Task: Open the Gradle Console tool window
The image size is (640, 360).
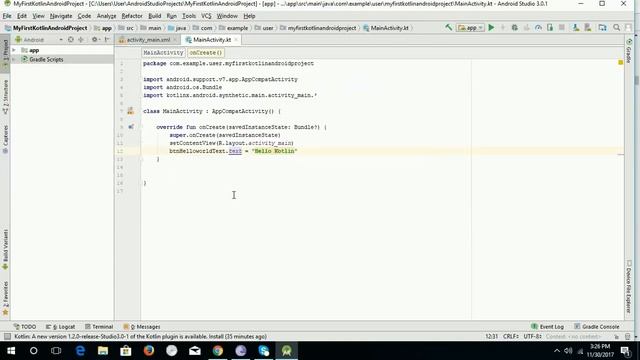Action: point(597,327)
